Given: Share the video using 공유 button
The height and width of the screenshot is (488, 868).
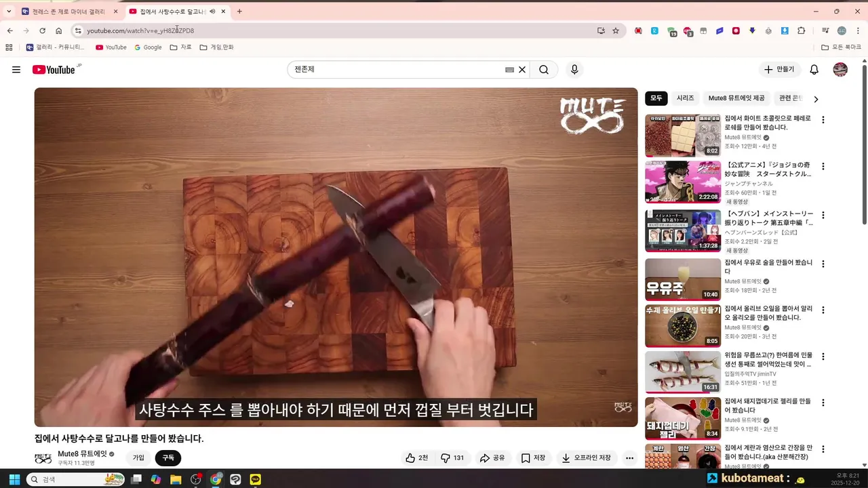Looking at the screenshot, I should [x=492, y=458].
